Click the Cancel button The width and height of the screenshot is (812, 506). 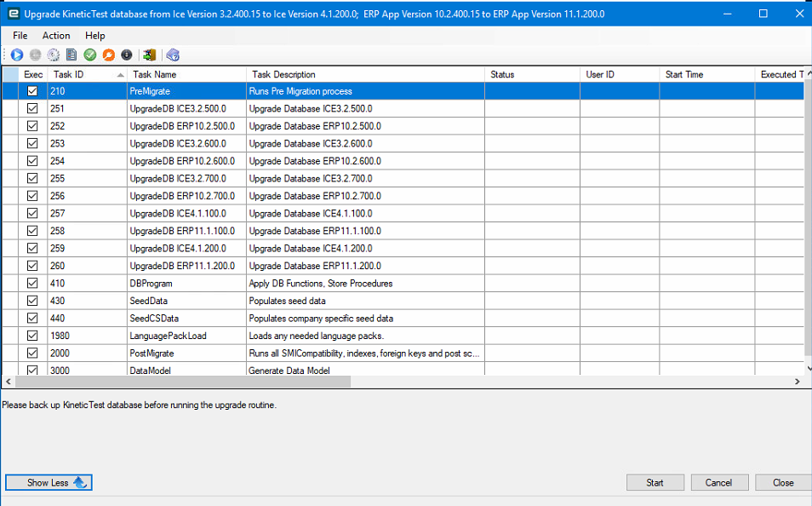719,483
